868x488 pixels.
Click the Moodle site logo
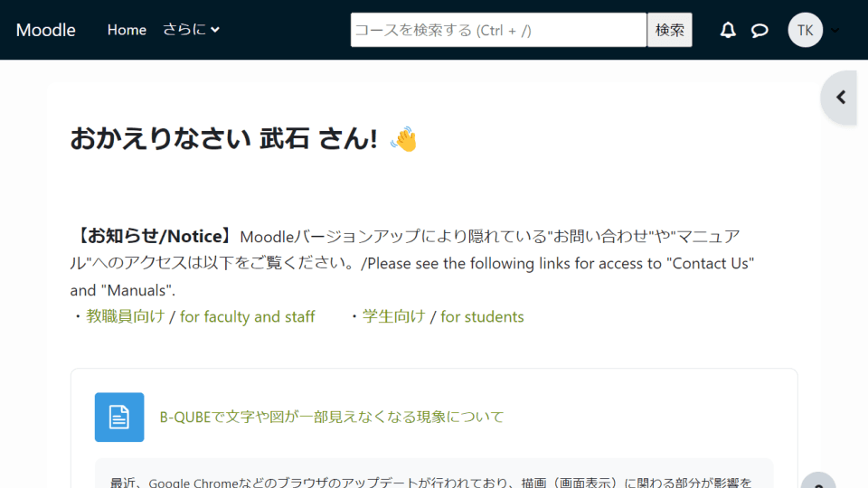pyautogui.click(x=45, y=30)
